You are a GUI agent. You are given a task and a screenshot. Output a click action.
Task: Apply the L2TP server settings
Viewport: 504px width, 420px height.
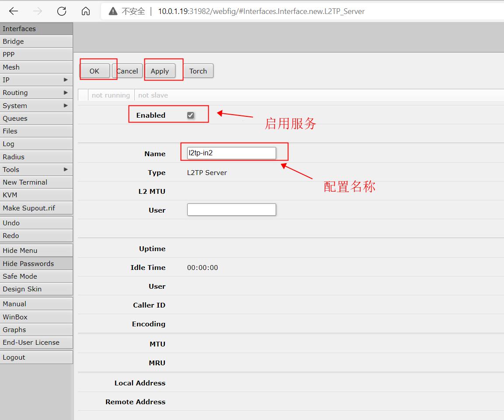(x=160, y=71)
